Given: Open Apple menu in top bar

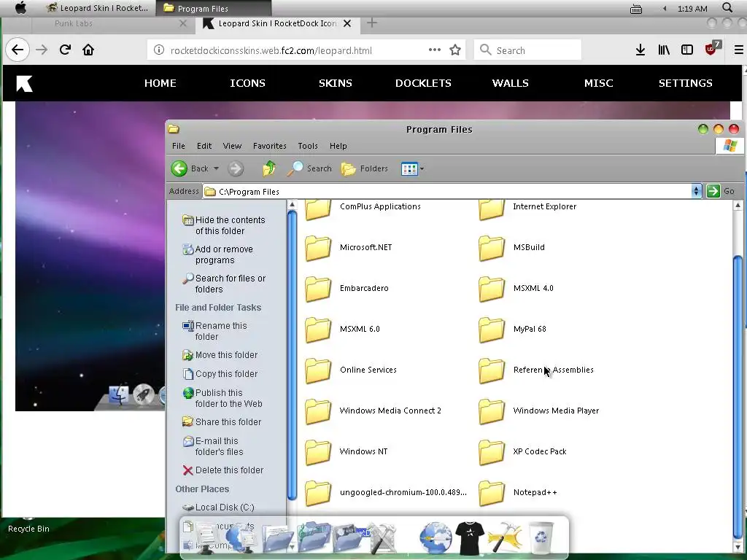Looking at the screenshot, I should (20, 8).
